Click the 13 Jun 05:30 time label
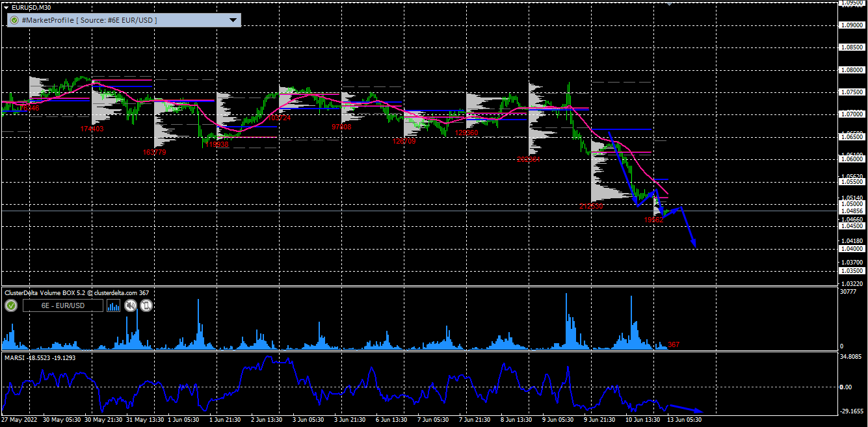 pyautogui.click(x=685, y=420)
